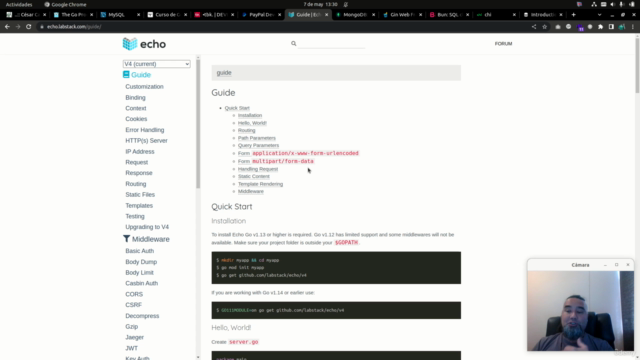
Task: Click the network icon in top bar
Action: click(594, 4)
